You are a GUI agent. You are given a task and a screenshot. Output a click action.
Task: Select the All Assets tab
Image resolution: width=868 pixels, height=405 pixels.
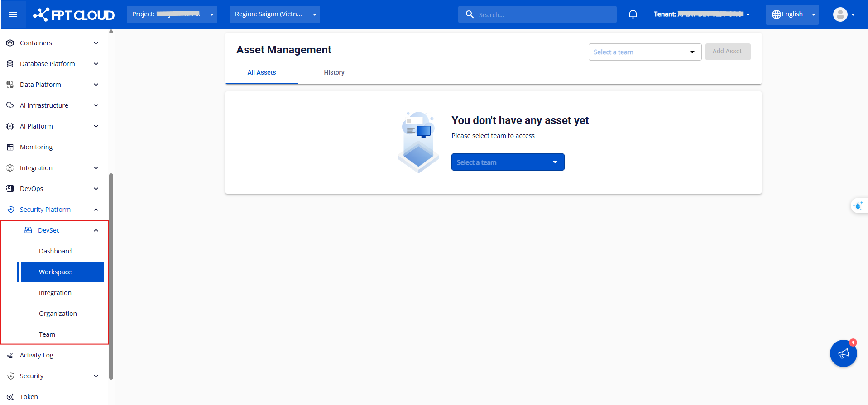[261, 72]
